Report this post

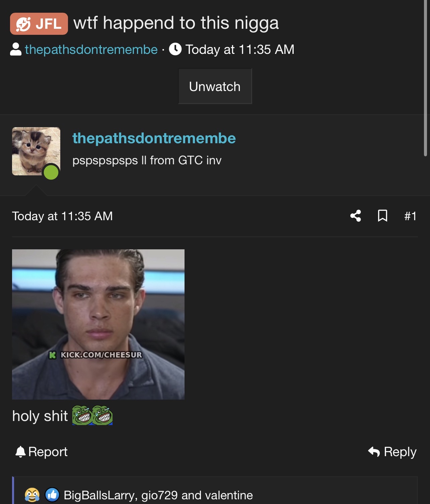[42, 452]
